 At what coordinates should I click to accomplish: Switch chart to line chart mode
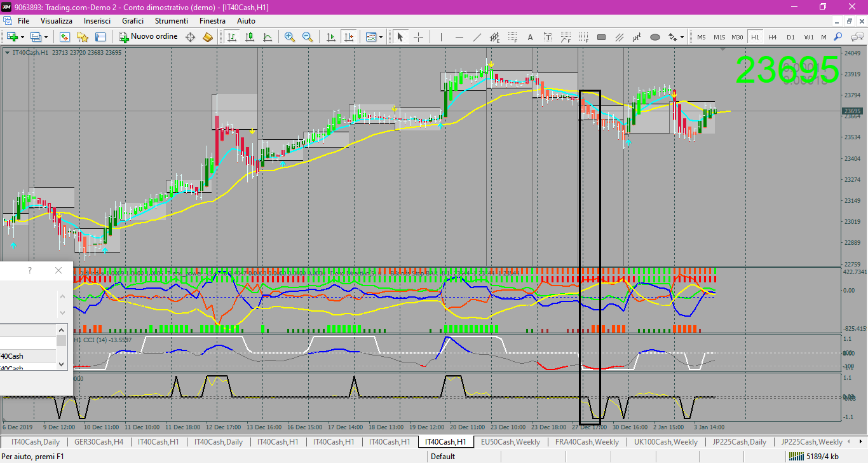click(268, 37)
